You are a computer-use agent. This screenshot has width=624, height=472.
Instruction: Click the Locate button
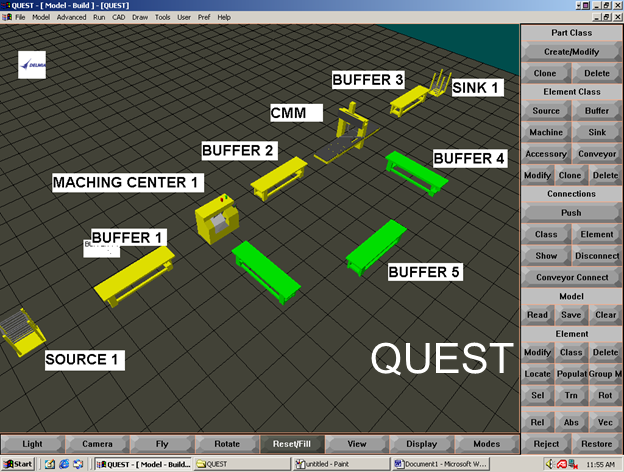(537, 374)
